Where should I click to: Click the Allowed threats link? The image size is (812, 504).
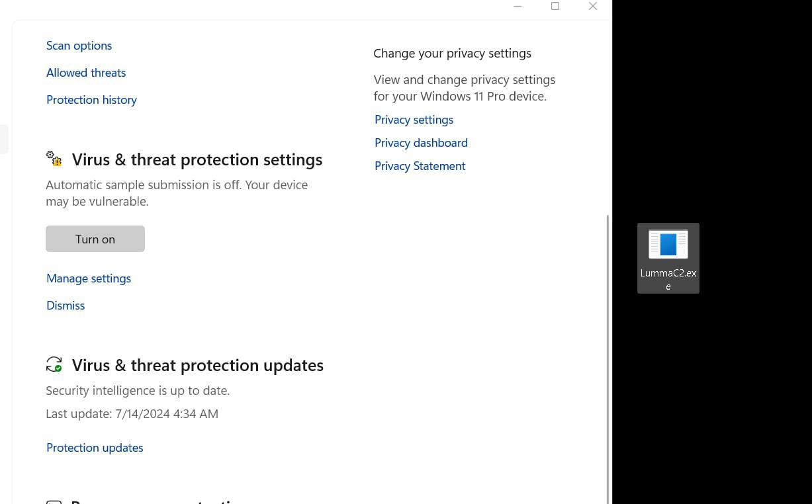coord(86,73)
